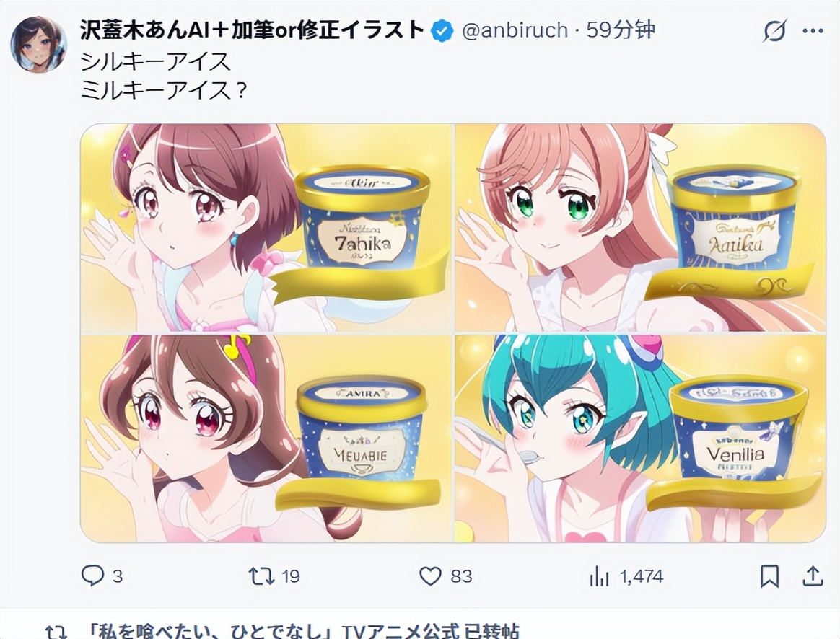This screenshot has height=639, width=840.
Task: Open the three-dot more options menu
Action: coord(813,31)
